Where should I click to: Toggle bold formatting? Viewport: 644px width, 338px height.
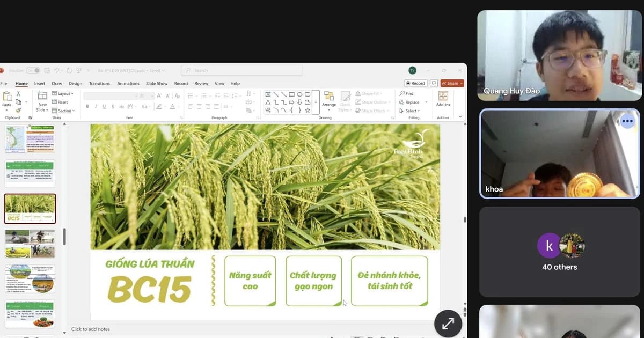pyautogui.click(x=87, y=106)
